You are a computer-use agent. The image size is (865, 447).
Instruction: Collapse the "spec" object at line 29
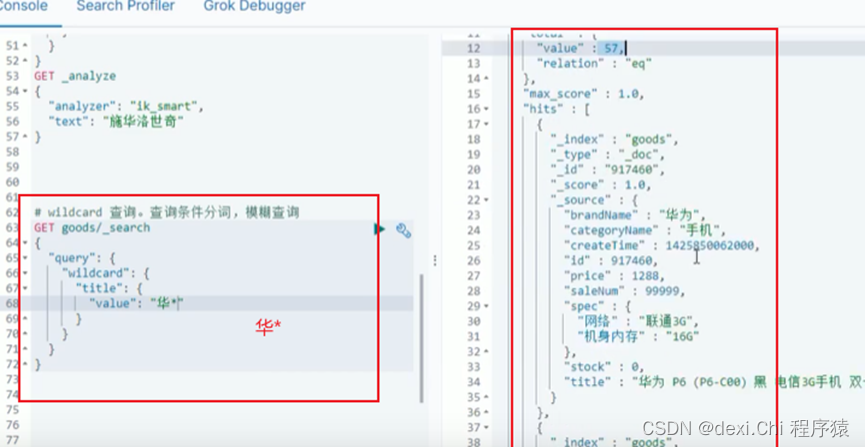tap(487, 306)
